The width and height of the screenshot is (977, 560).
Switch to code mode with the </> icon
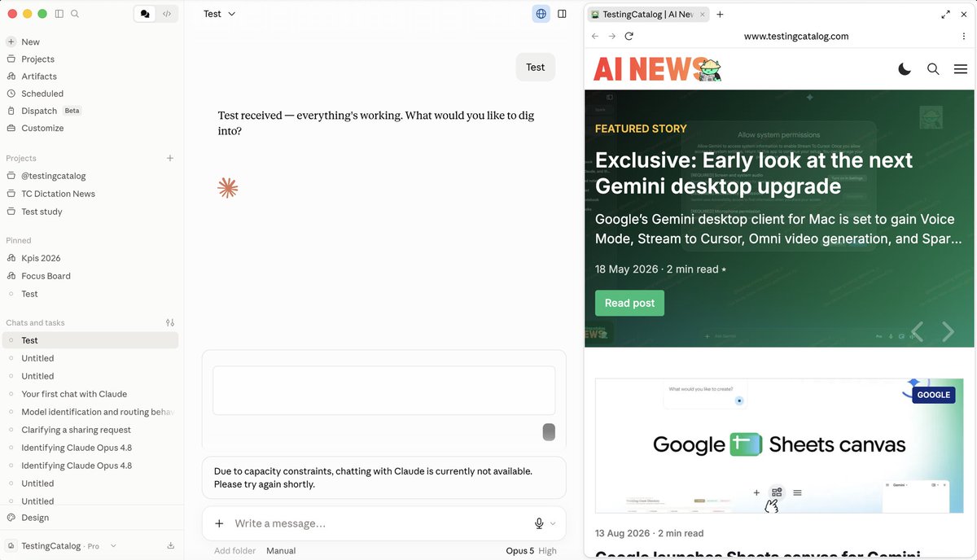coord(167,14)
